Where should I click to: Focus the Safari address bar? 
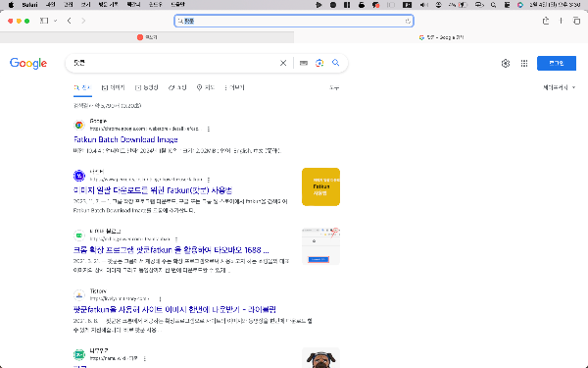pos(294,21)
